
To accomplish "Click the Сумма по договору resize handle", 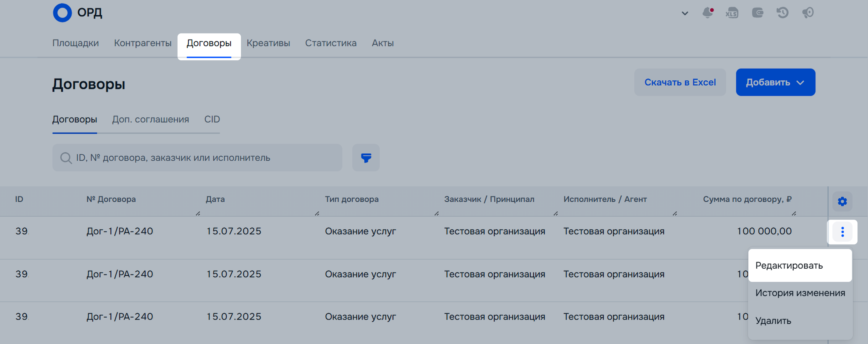I will 794,214.
